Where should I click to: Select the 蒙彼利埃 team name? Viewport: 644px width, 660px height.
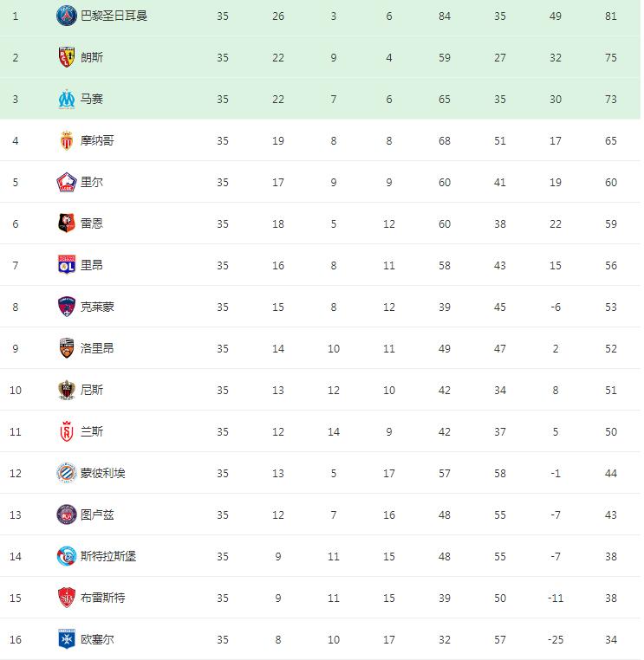coord(102,473)
